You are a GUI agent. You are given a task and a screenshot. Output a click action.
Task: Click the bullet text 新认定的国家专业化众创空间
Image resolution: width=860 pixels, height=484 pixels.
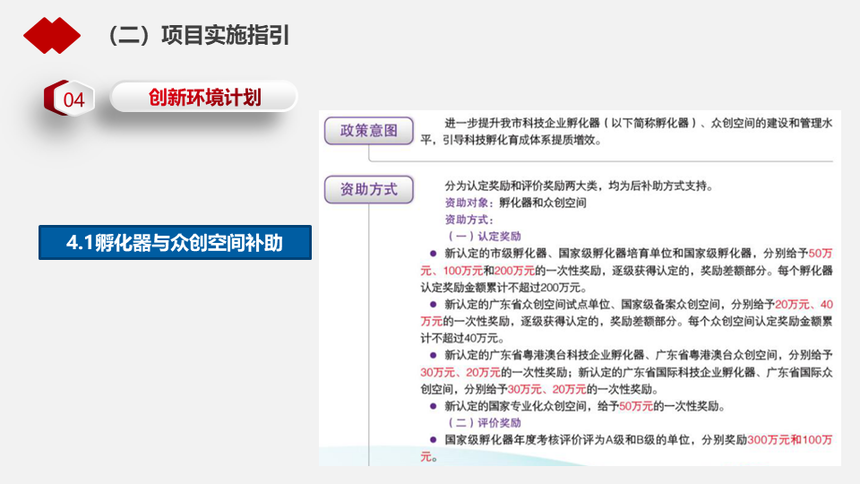(x=515, y=406)
